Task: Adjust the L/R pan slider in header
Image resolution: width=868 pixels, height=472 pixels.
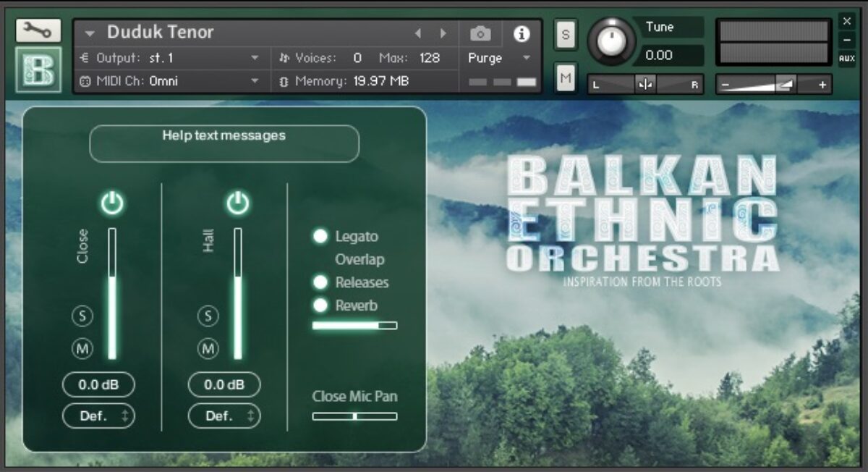Action: pos(645,85)
